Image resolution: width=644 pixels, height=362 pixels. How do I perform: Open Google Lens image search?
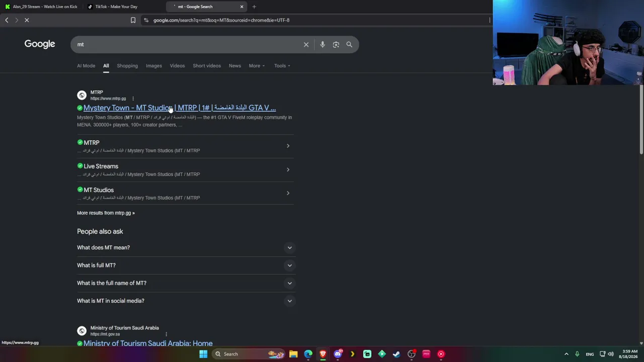336,44
